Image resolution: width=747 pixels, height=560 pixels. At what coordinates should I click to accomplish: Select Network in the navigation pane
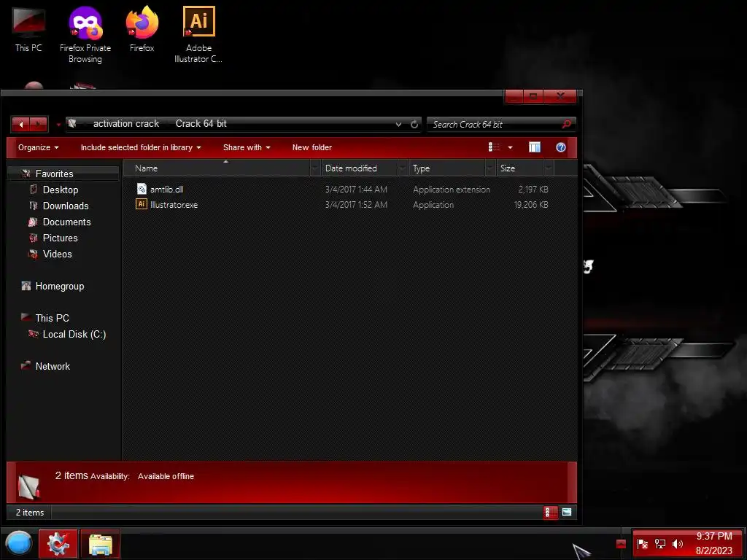pos(53,366)
